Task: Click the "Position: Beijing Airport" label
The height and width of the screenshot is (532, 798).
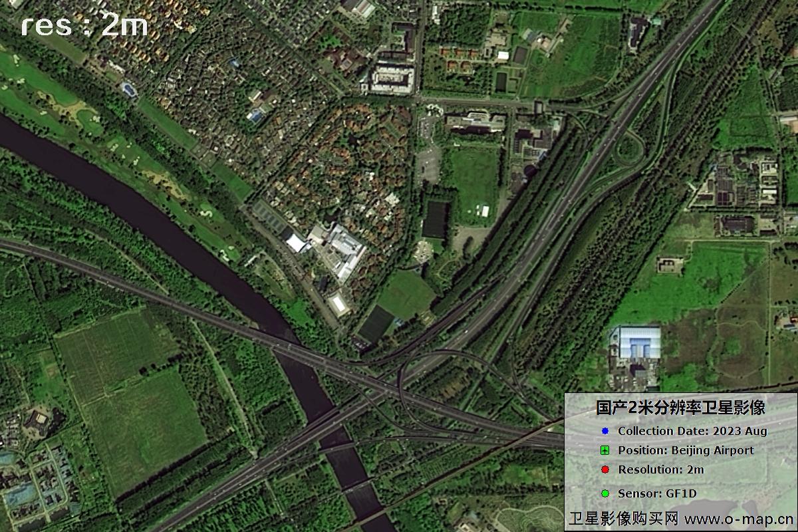Action: pos(686,450)
